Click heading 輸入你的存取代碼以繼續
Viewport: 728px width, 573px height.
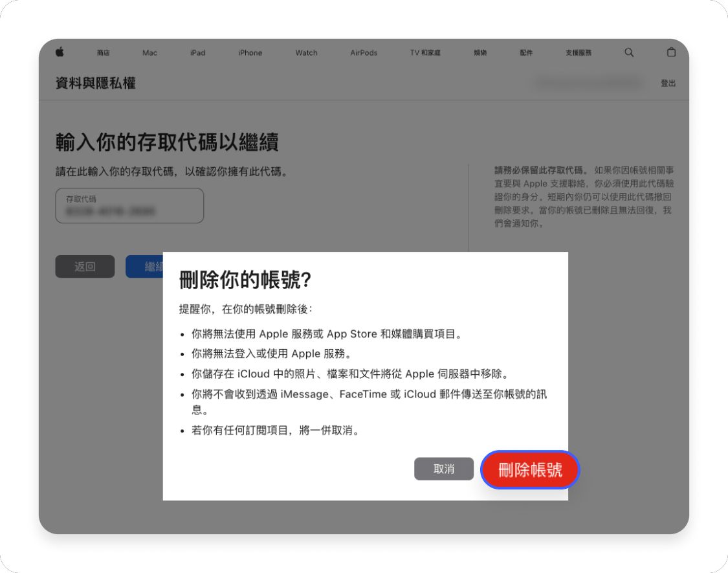tap(167, 142)
